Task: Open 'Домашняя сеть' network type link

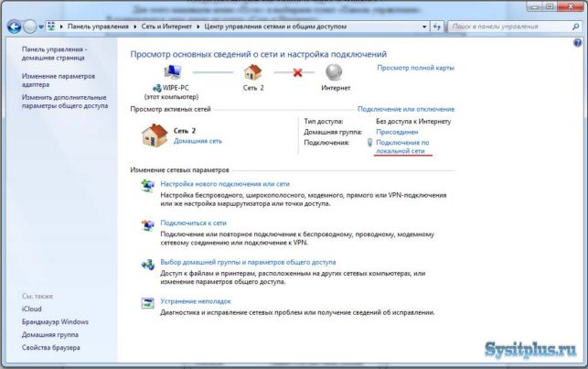Action: click(x=198, y=141)
